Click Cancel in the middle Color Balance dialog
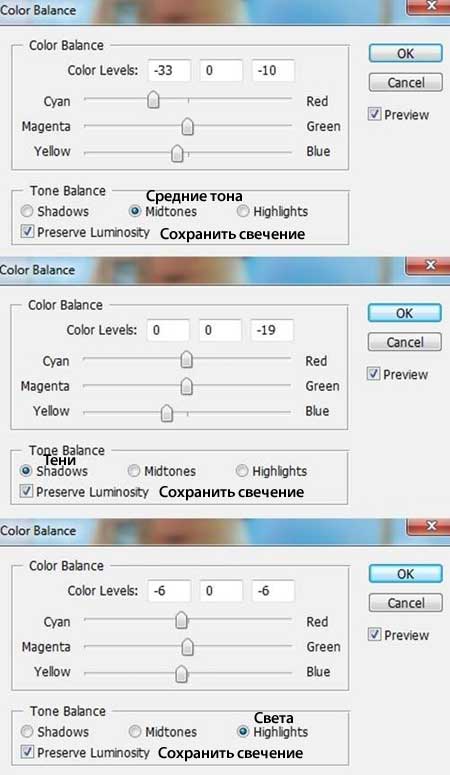450x775 pixels. click(x=405, y=342)
